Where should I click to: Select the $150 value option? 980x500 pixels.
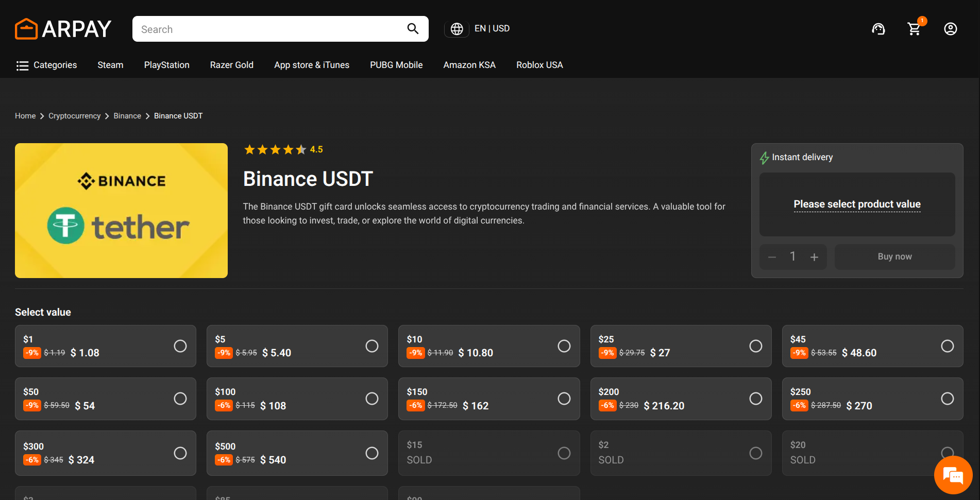click(489, 399)
